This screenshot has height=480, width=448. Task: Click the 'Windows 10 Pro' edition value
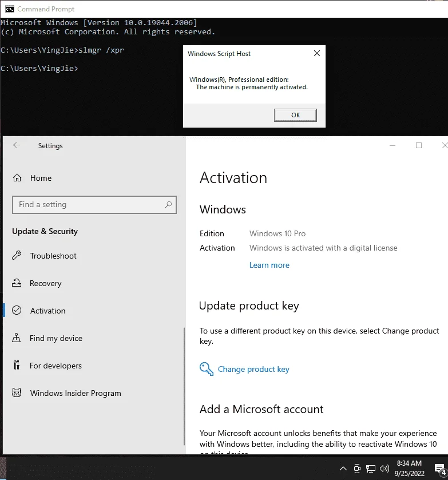pos(277,233)
